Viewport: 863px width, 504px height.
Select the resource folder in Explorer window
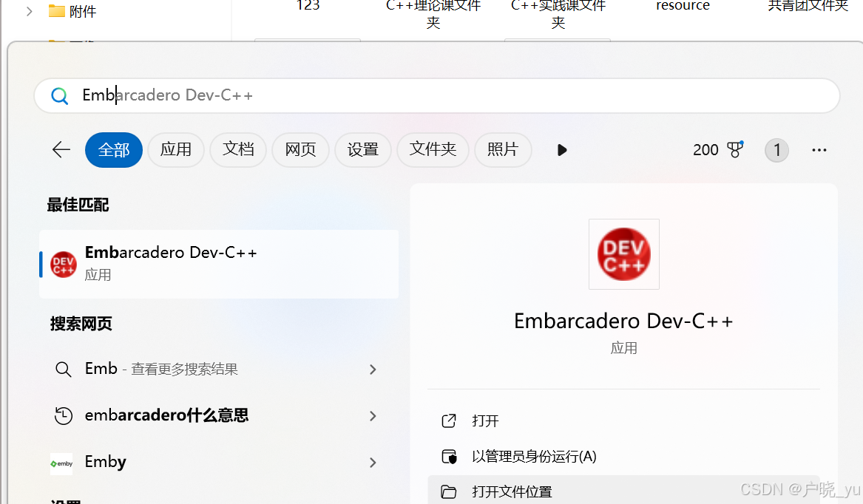pos(683,6)
